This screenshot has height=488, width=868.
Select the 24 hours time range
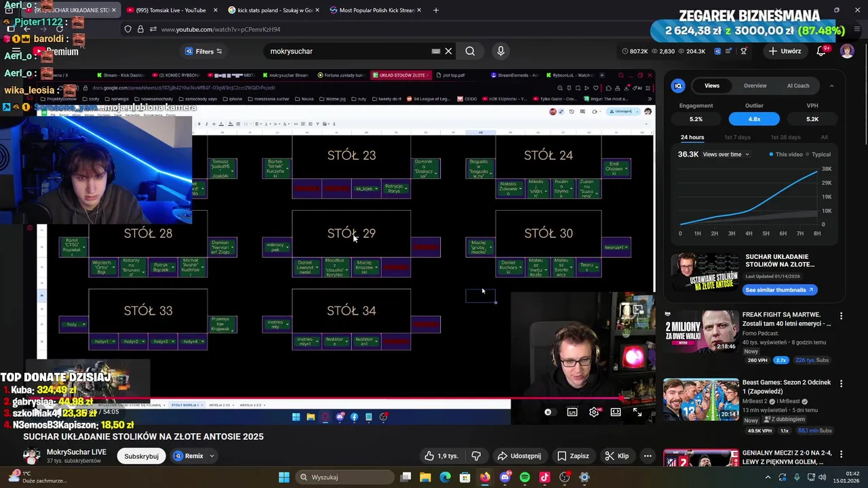692,138
